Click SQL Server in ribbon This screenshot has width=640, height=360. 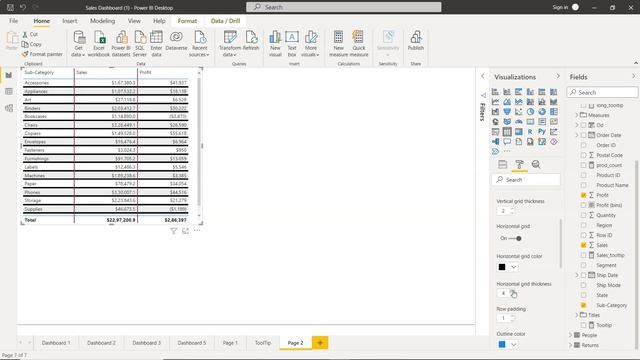pos(140,44)
